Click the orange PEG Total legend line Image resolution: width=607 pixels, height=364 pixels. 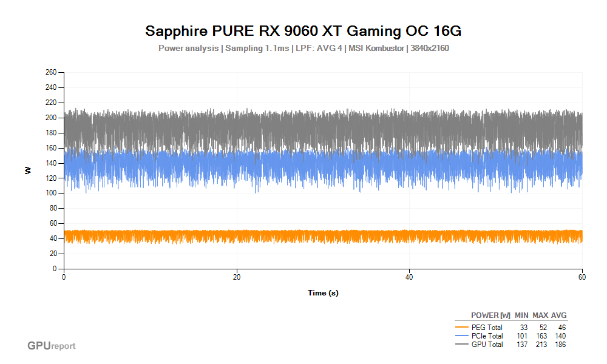[x=462, y=328]
